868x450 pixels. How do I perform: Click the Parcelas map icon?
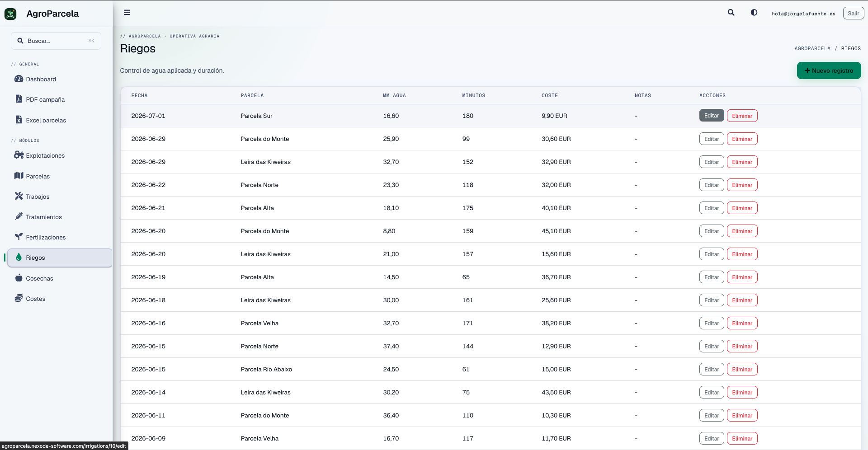tap(19, 176)
